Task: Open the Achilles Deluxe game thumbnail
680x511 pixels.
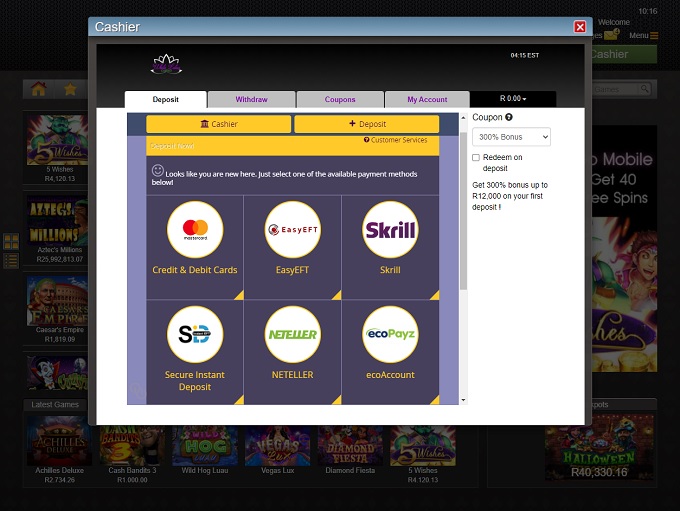Action: [59, 442]
